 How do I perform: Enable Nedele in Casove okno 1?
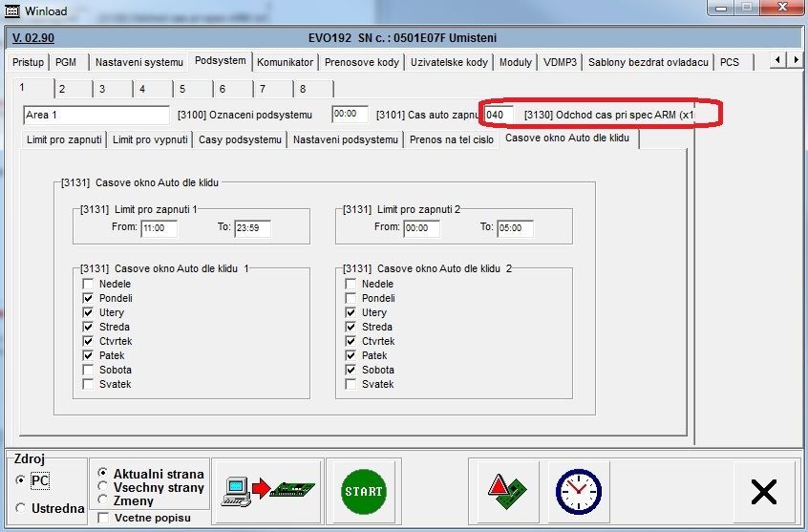point(89,285)
